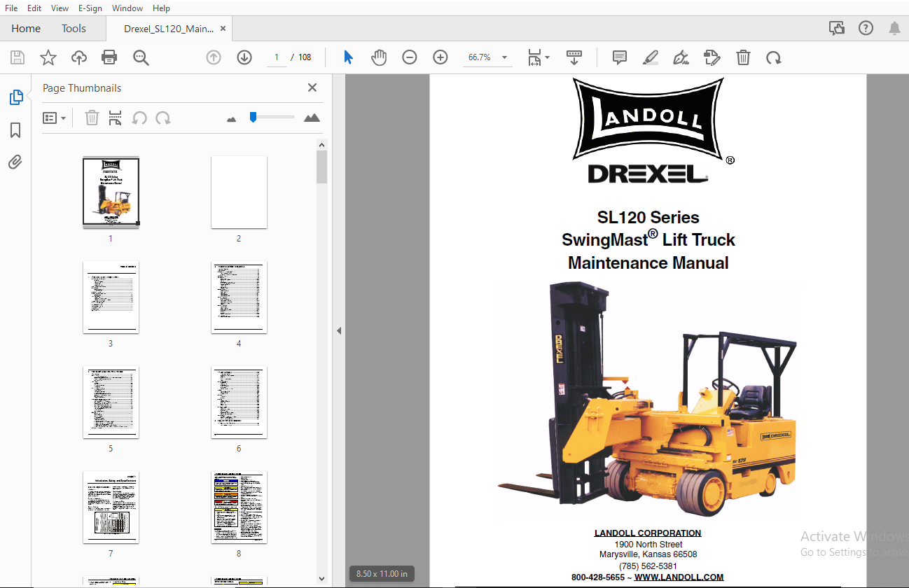Go to next page arrow

pos(244,57)
